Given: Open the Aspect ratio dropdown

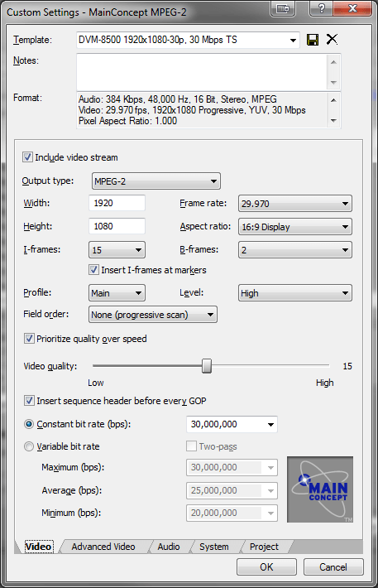Looking at the screenshot, I should pyautogui.click(x=295, y=227).
